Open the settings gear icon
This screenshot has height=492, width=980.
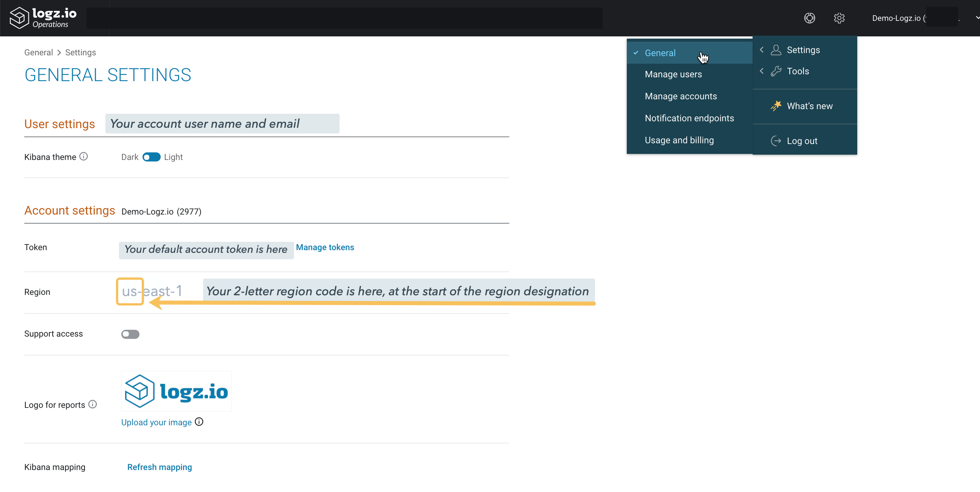click(839, 18)
